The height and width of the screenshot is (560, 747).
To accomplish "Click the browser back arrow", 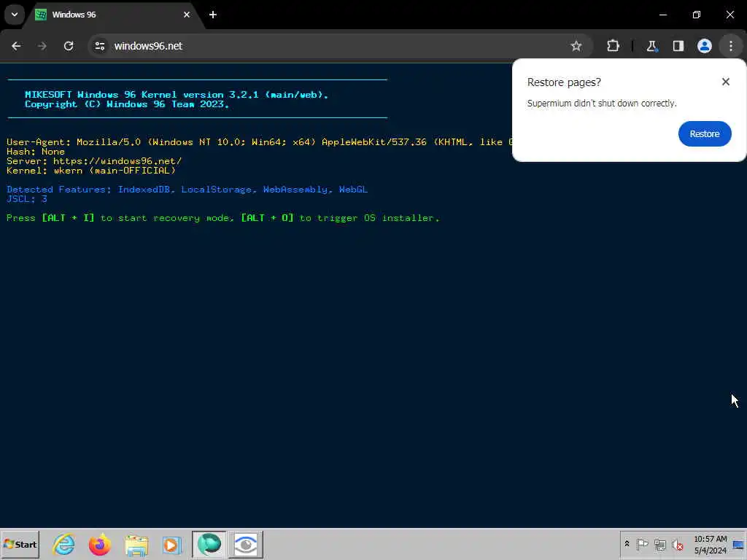I will click(16, 46).
